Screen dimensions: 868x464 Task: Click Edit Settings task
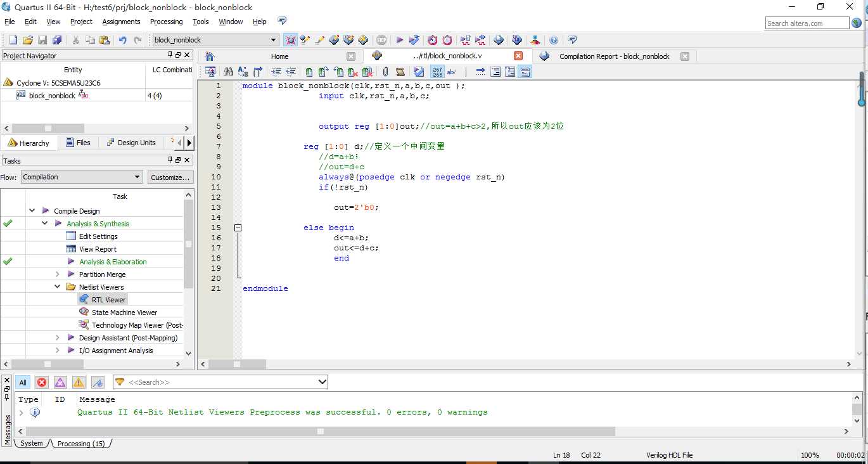pyautogui.click(x=98, y=236)
